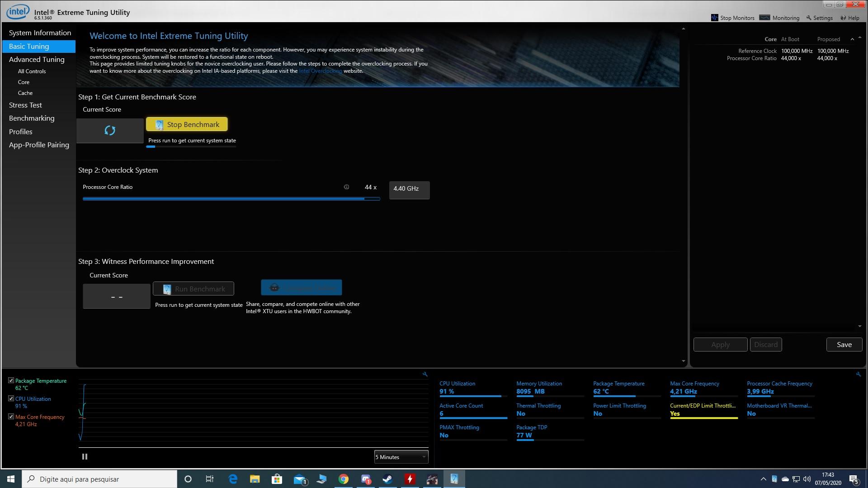Uncheck the Max Core Frequency checkbox
Screen dimensions: 868x488
[11, 417]
